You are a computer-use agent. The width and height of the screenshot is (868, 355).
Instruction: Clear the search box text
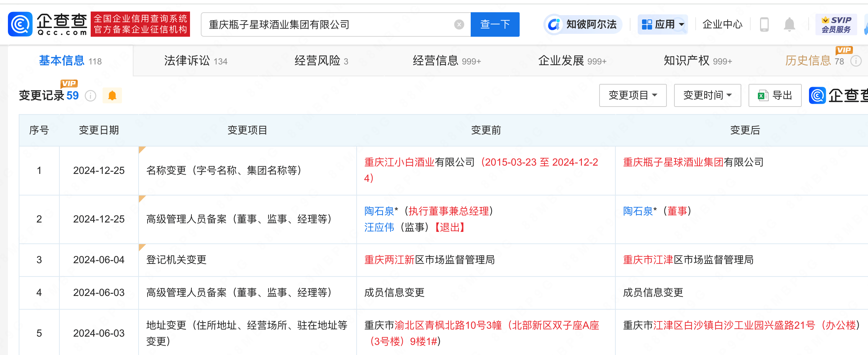[x=459, y=24]
